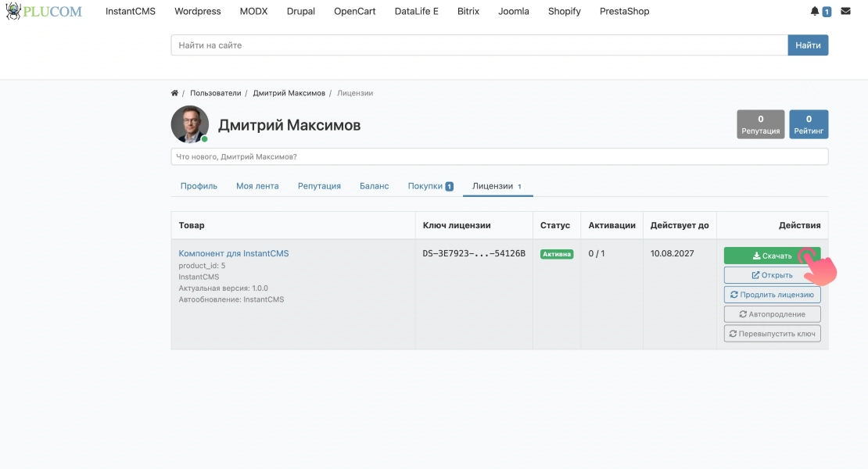Switch to the Профиль tab

click(199, 186)
